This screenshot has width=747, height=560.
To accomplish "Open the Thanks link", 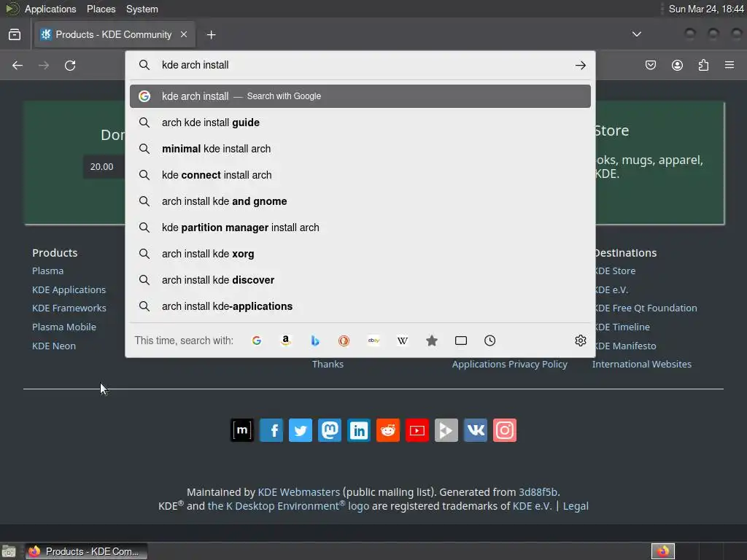I will point(328,364).
